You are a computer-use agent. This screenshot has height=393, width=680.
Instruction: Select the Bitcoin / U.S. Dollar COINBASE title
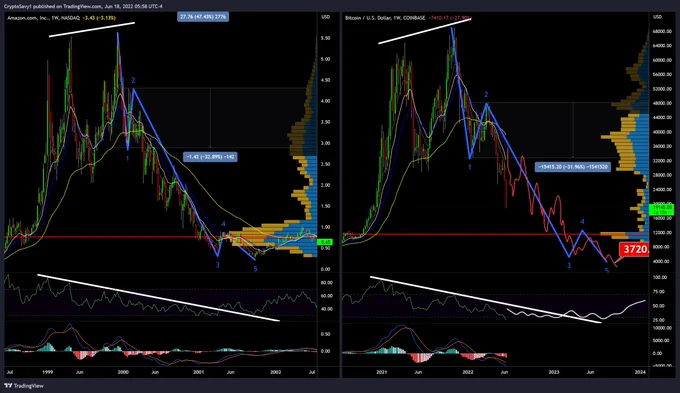(x=385, y=18)
